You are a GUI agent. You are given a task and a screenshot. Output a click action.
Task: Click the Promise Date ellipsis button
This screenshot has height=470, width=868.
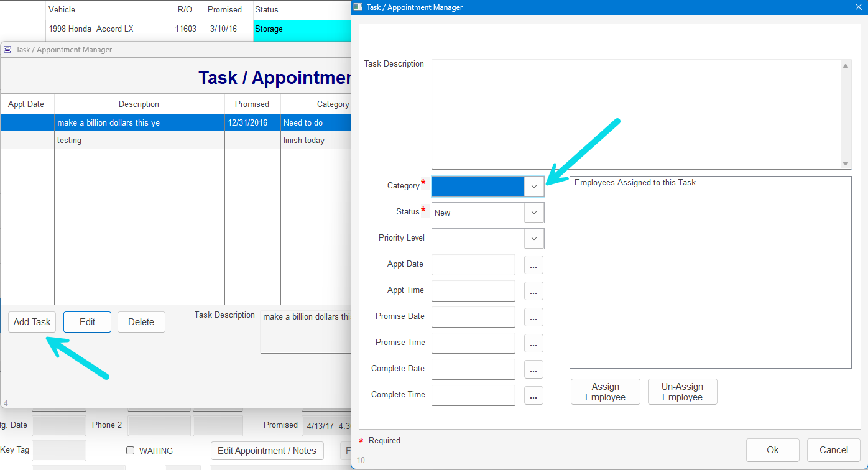coord(533,317)
